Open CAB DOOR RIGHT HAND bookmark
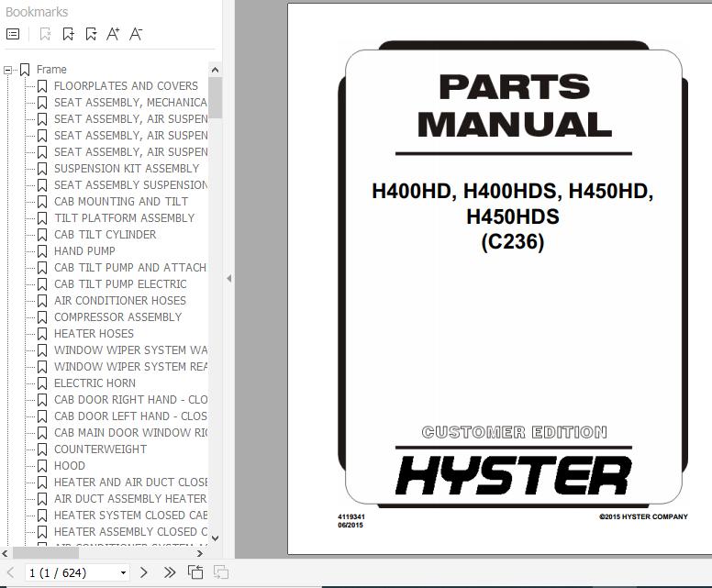The image size is (712, 588). pyautogui.click(x=130, y=400)
